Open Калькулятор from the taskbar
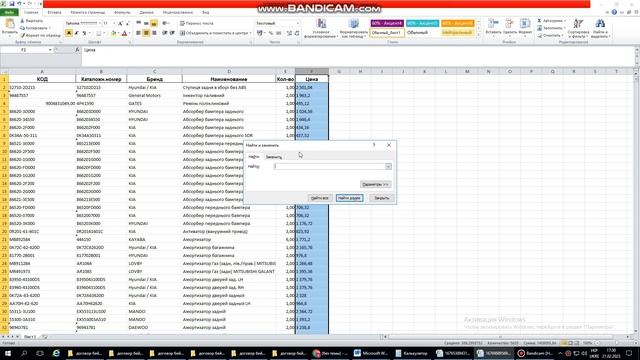 [411, 353]
